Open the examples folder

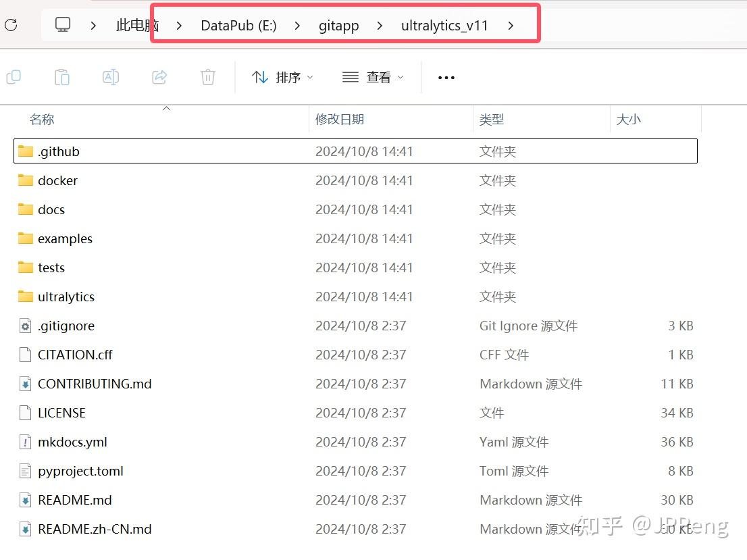point(66,238)
